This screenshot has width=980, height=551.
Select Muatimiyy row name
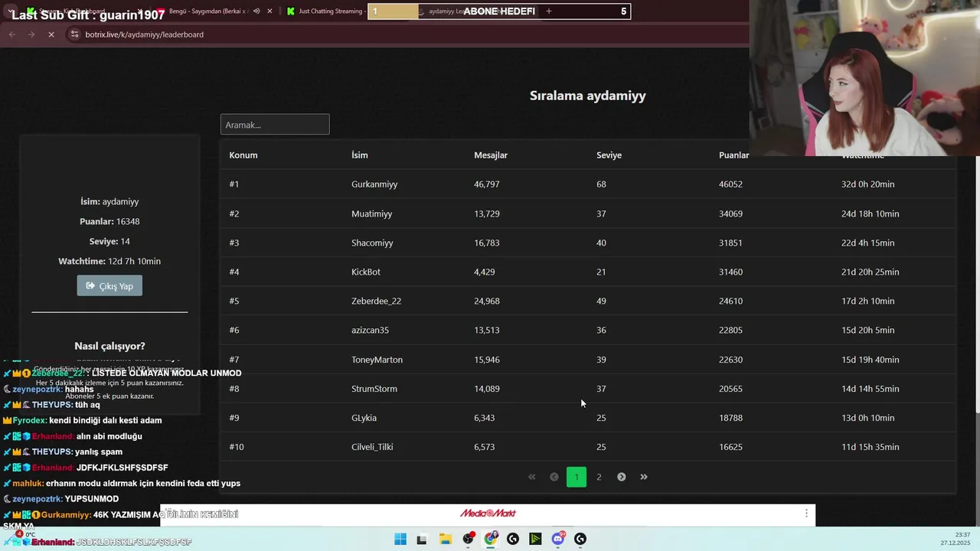tap(371, 214)
